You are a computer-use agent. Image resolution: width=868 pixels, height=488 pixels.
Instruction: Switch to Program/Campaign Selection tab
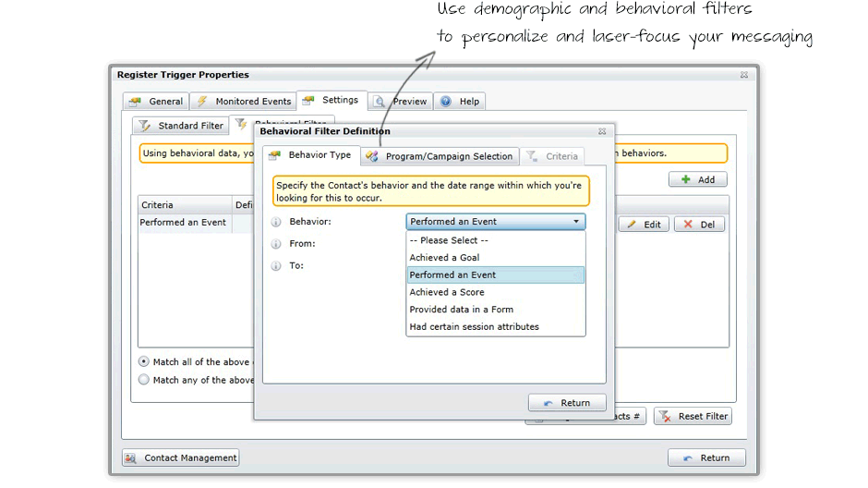pos(440,156)
